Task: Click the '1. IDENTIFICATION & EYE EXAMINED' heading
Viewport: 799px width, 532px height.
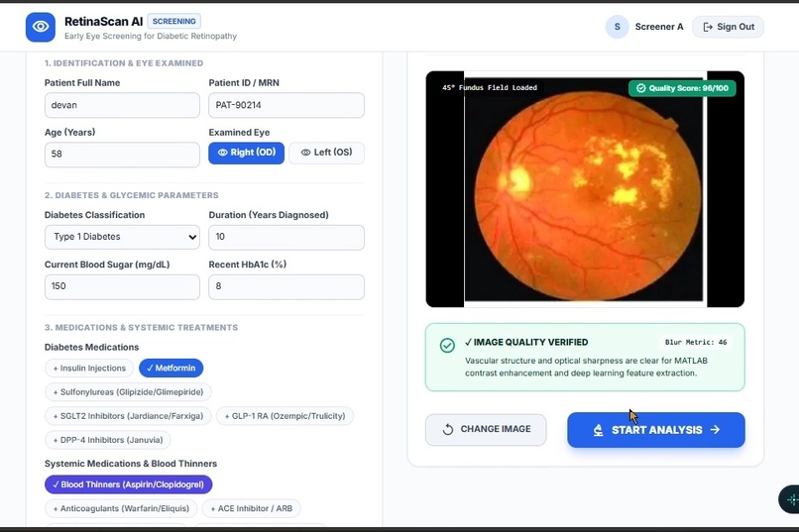Action: coord(124,63)
